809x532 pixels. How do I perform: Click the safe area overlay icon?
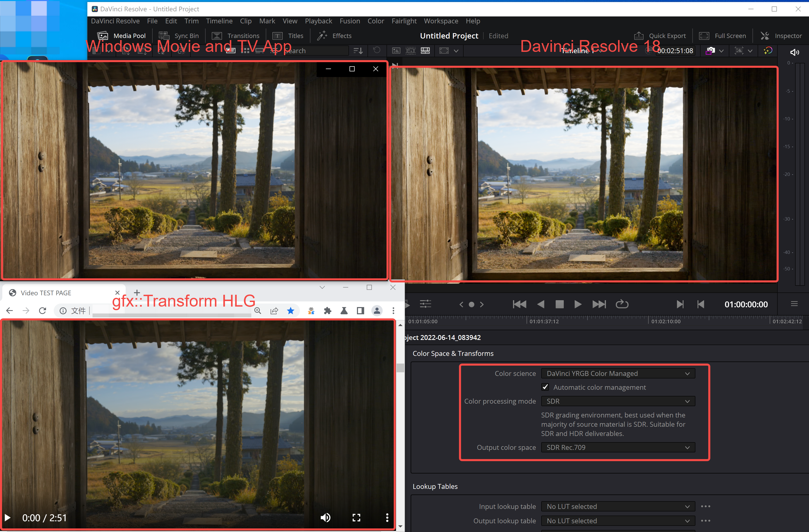444,51
